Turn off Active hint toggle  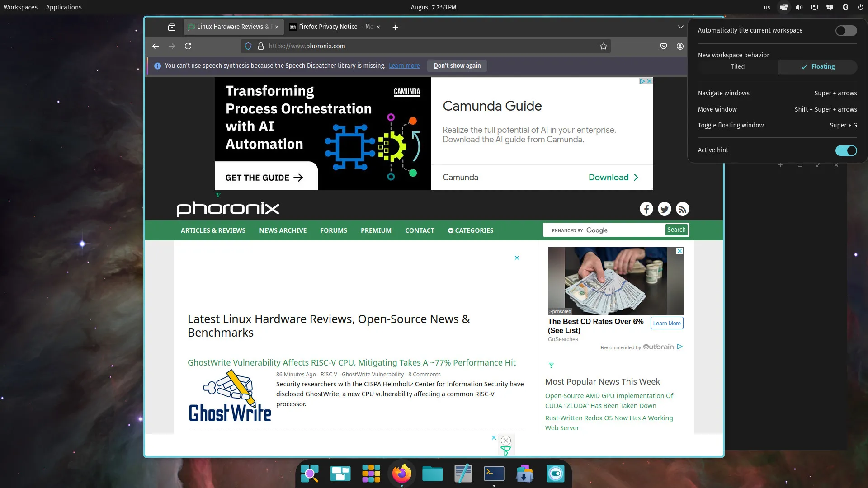point(845,150)
